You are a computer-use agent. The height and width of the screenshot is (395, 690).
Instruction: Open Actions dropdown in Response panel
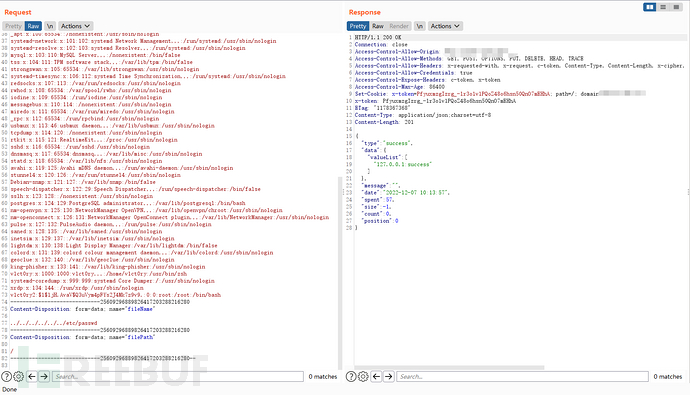coord(445,26)
